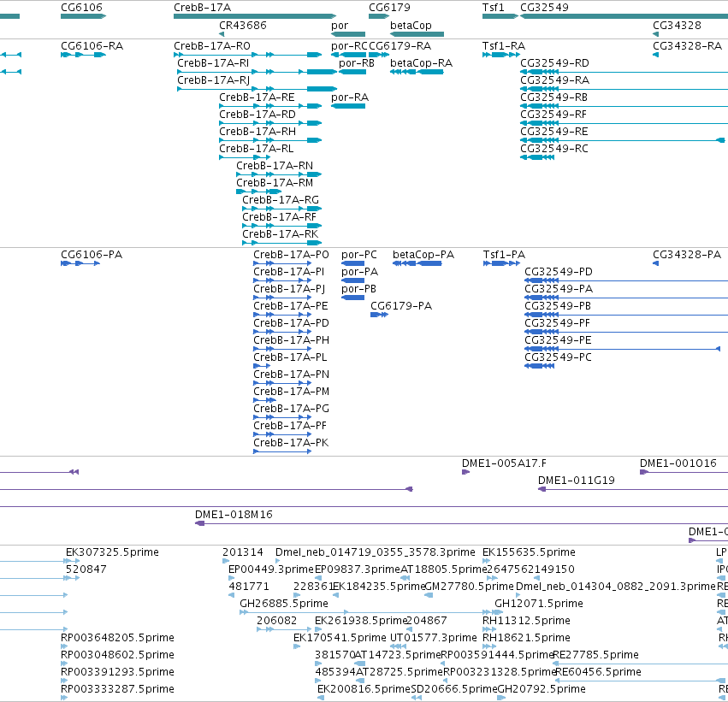Click clone DME1-005A17.F
The height and width of the screenshot is (702, 728).
tap(465, 472)
